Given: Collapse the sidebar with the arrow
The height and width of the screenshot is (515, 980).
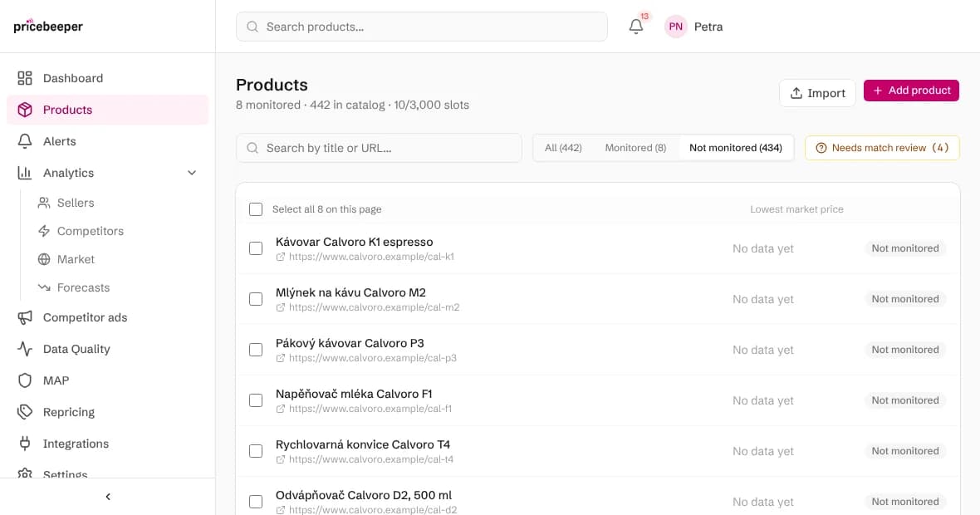Looking at the screenshot, I should pyautogui.click(x=107, y=496).
